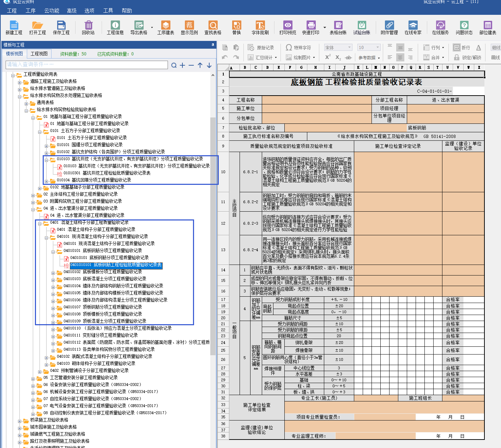Set horizontal right alignment

click(410, 57)
